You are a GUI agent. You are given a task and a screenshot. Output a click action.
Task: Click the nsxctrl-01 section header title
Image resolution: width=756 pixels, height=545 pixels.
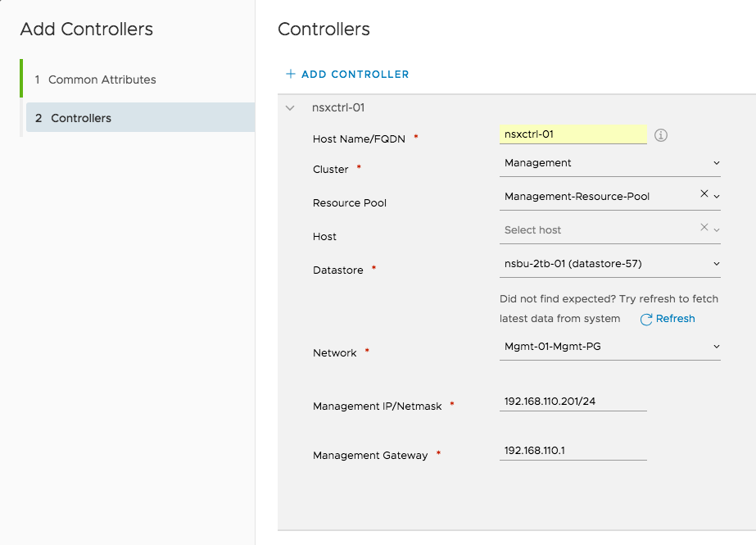click(338, 107)
